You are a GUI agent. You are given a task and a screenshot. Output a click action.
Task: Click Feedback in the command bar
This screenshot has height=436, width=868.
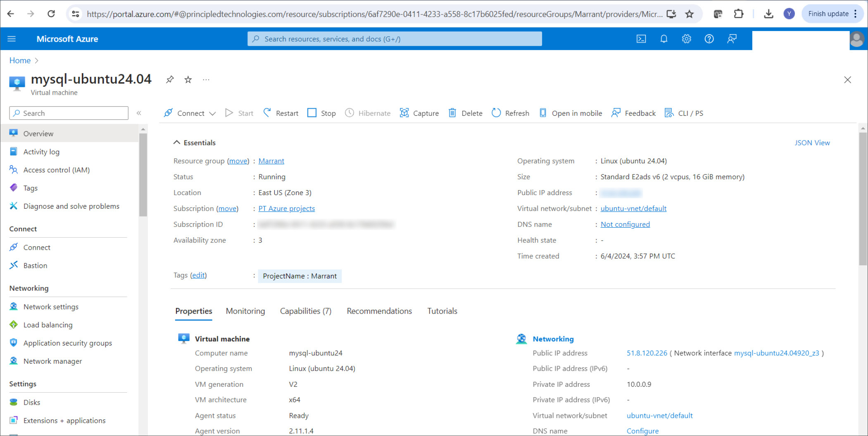[x=633, y=113]
